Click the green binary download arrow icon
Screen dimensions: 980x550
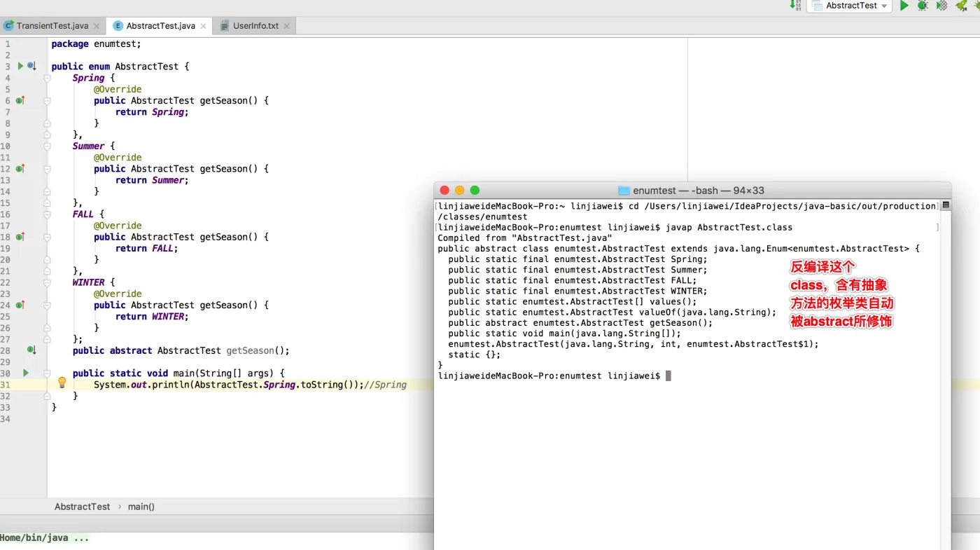[795, 5]
